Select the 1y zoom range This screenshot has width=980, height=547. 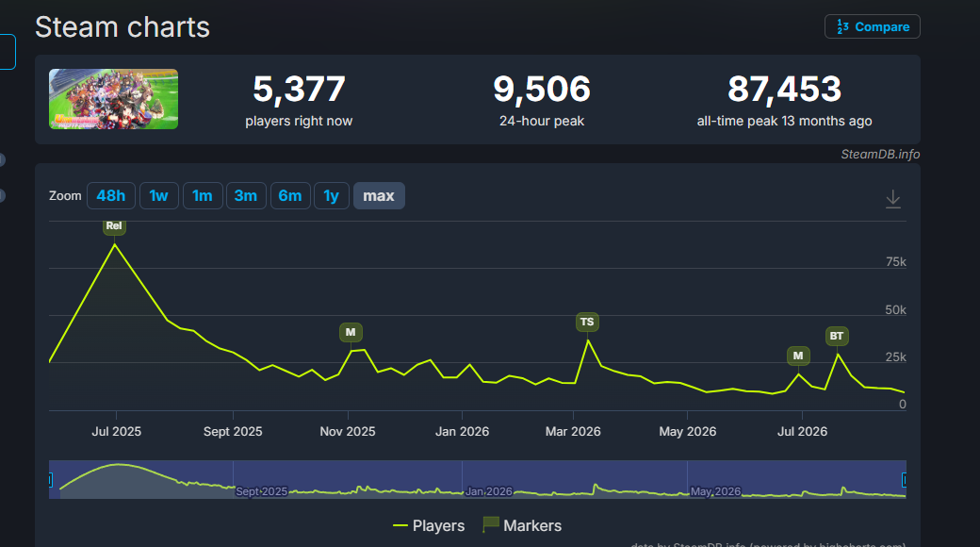[x=332, y=196]
